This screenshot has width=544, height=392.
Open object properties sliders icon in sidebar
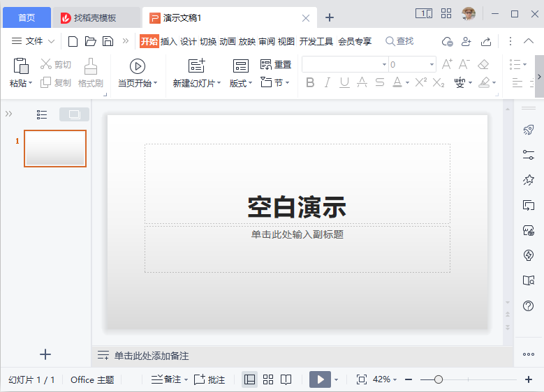(529, 155)
